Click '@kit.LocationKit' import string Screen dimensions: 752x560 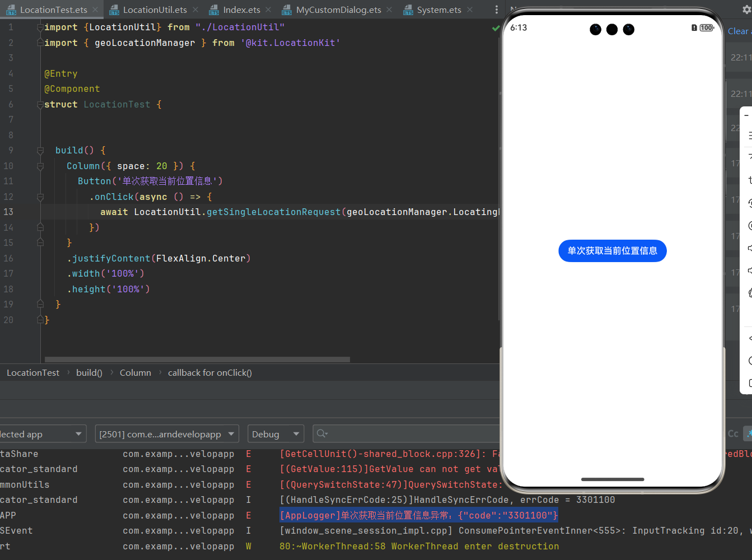click(290, 43)
